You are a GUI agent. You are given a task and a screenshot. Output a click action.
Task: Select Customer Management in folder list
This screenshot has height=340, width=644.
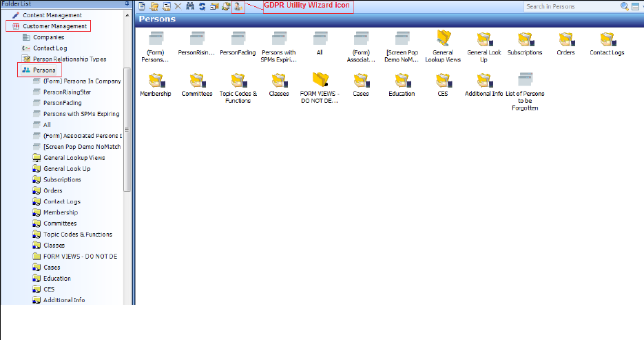(54, 26)
